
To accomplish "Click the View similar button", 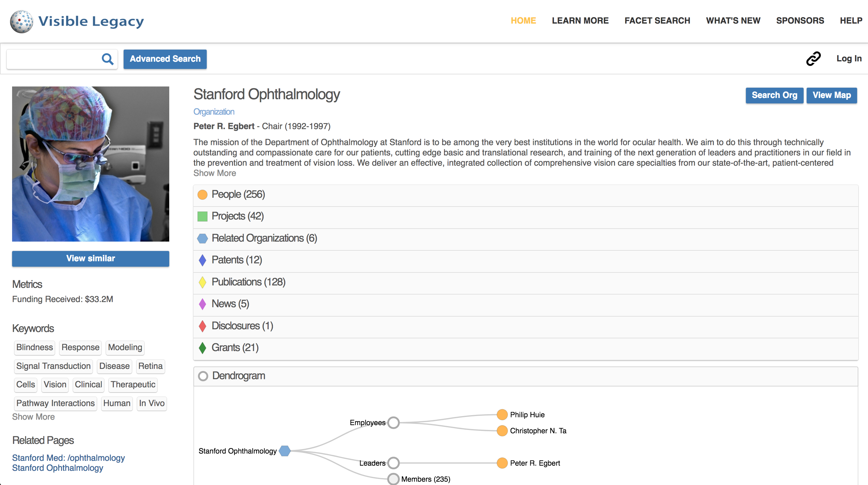I will (90, 259).
